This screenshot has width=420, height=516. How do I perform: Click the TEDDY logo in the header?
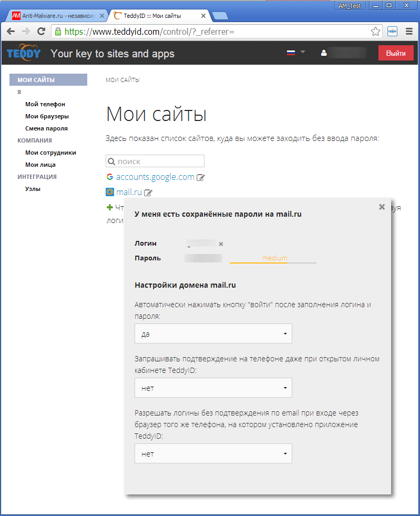click(x=24, y=53)
